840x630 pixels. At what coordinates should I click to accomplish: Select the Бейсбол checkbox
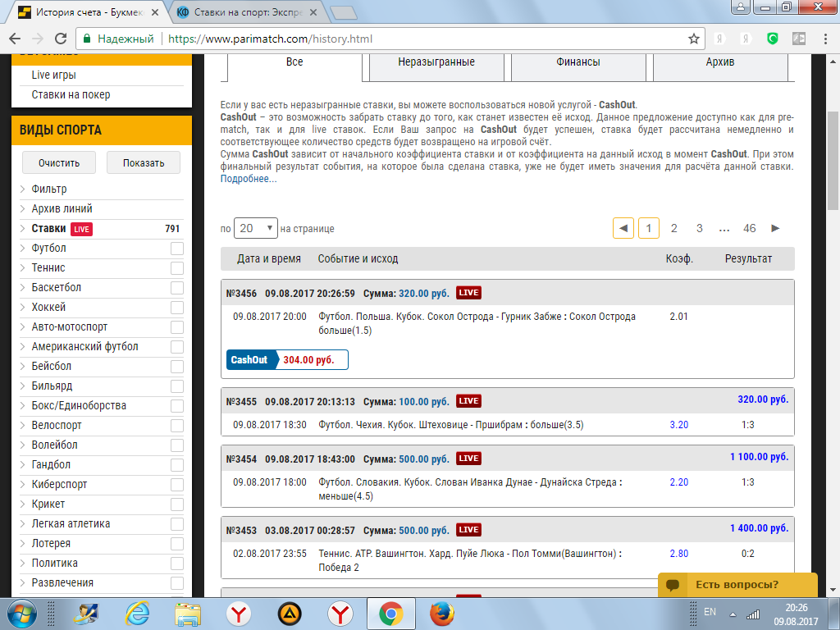(x=177, y=367)
